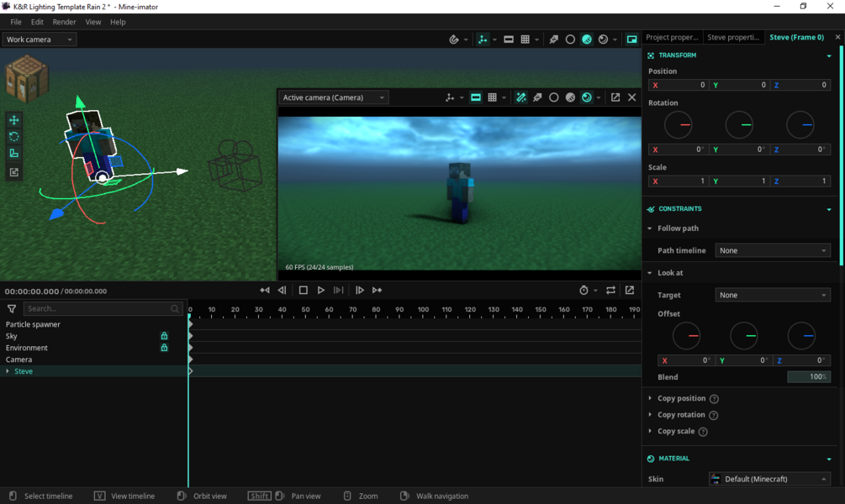Image resolution: width=845 pixels, height=504 pixels.
Task: Close the Active camera view
Action: tap(631, 97)
